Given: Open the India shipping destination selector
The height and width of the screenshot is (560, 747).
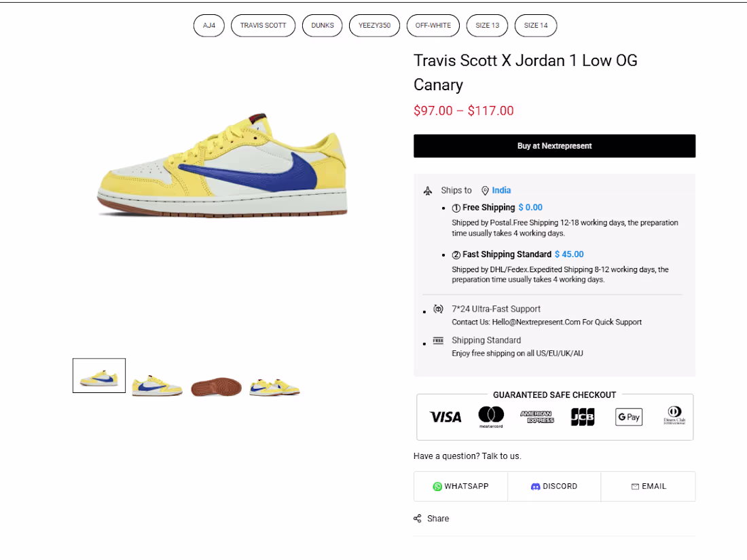Looking at the screenshot, I should (501, 190).
